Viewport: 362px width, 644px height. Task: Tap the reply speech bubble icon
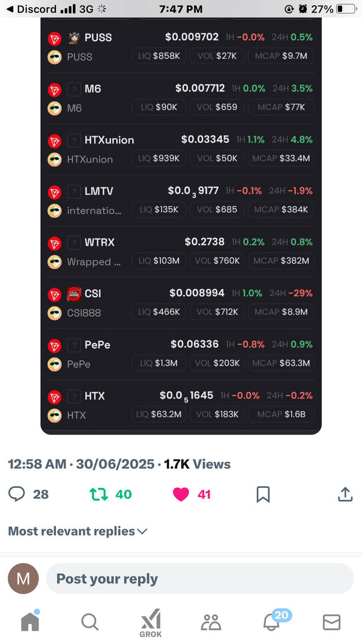click(x=16, y=494)
